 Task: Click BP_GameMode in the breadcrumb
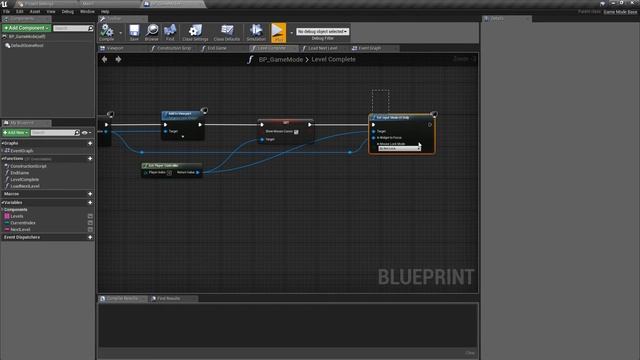tap(281, 60)
